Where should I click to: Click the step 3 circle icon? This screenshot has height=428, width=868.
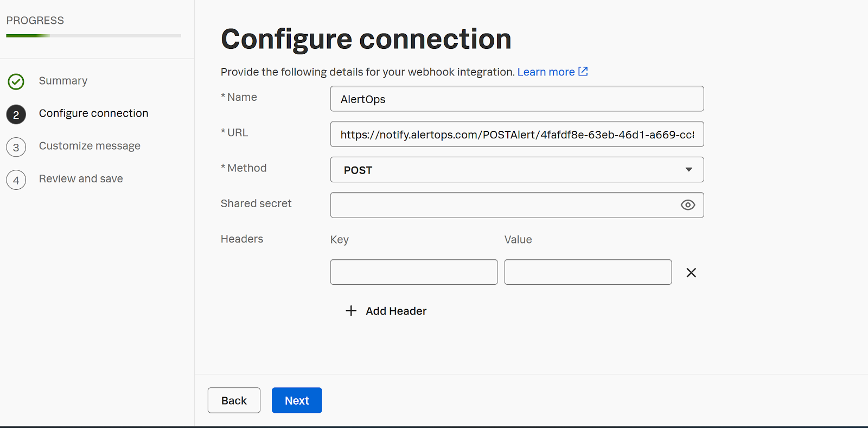point(16,147)
